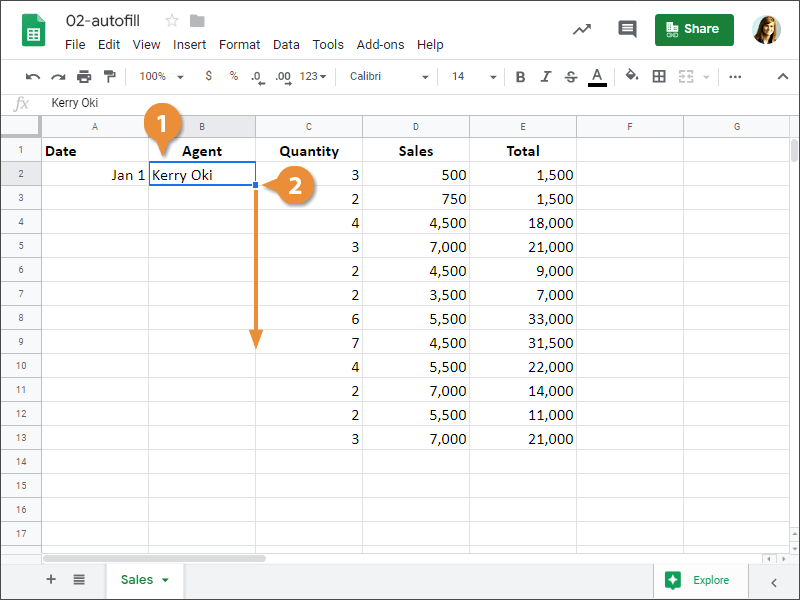Show the all sheets list icon
The height and width of the screenshot is (600, 800).
(79, 579)
